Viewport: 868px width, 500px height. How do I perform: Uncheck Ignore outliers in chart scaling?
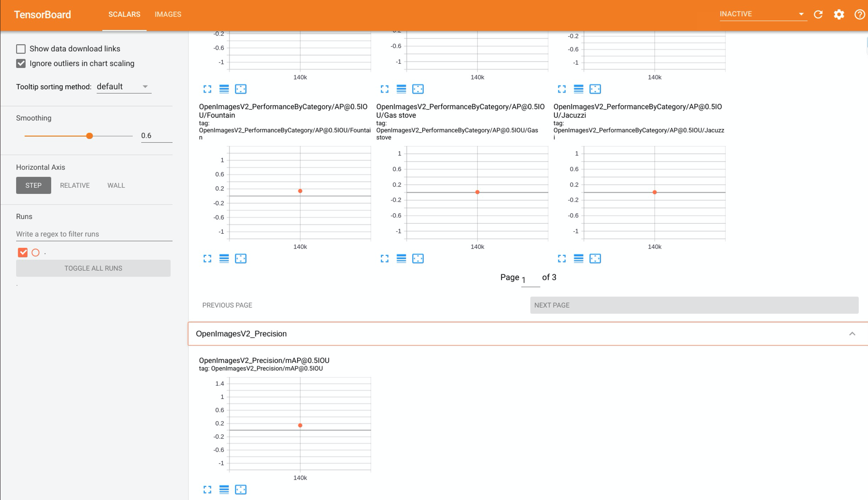click(x=21, y=64)
